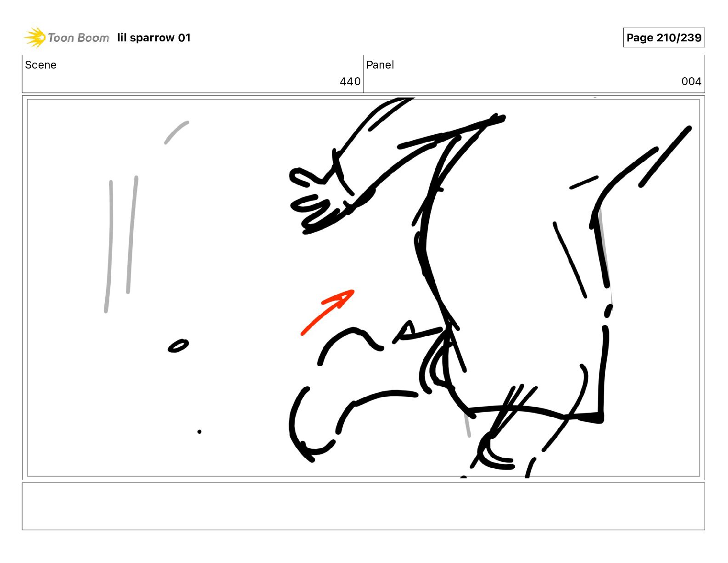Click the Toon Boom wordmark text
The image size is (728, 563).
[x=79, y=38]
